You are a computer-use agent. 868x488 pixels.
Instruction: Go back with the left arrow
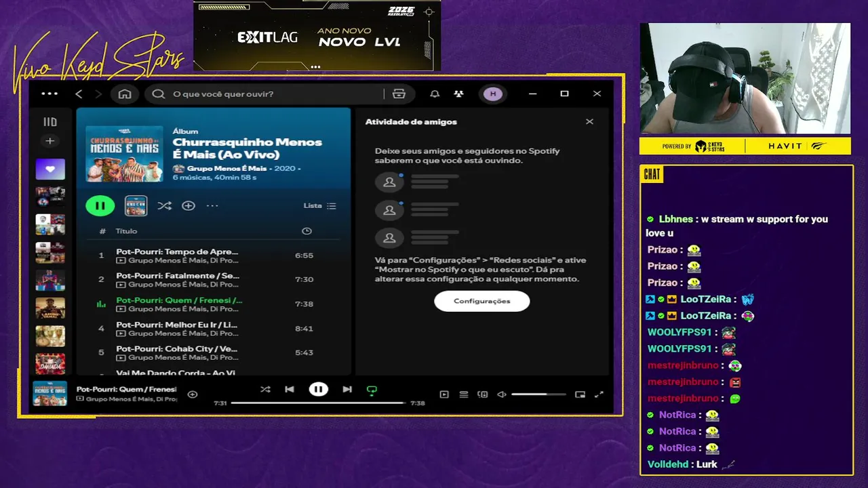pyautogui.click(x=79, y=94)
